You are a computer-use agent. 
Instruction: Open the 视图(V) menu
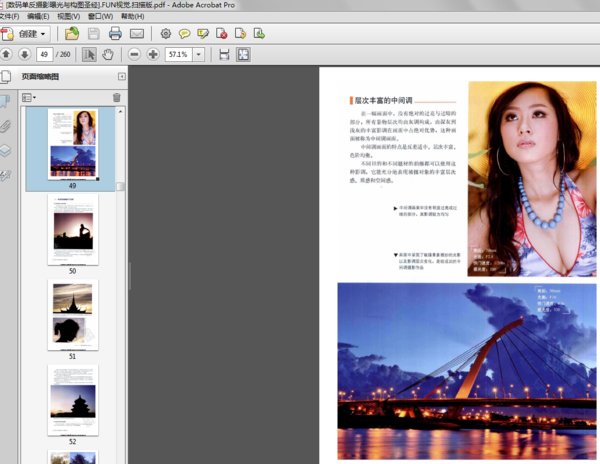pyautogui.click(x=69, y=17)
